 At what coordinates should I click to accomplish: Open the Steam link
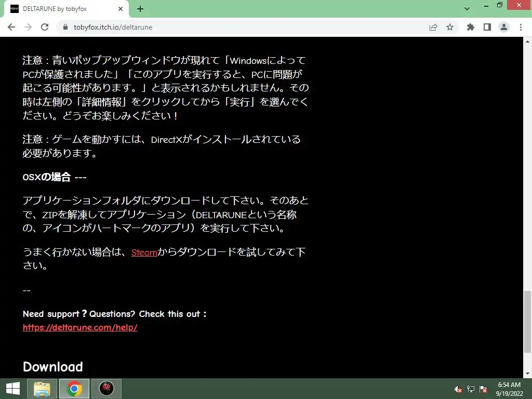(x=144, y=252)
